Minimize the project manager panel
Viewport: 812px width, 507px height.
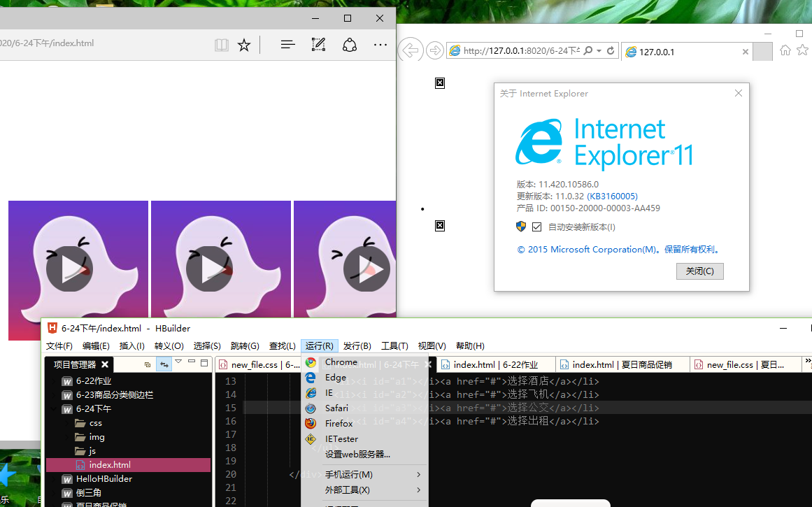[192, 362]
